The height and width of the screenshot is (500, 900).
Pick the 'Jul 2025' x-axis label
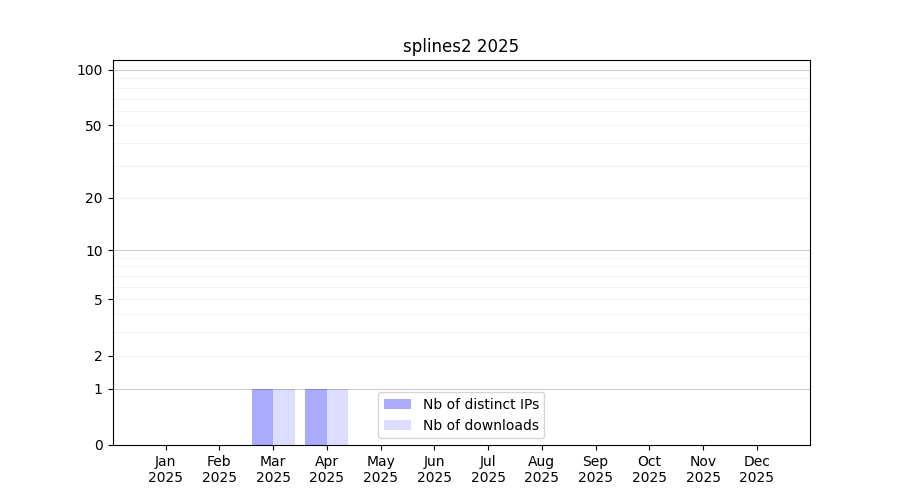point(488,469)
